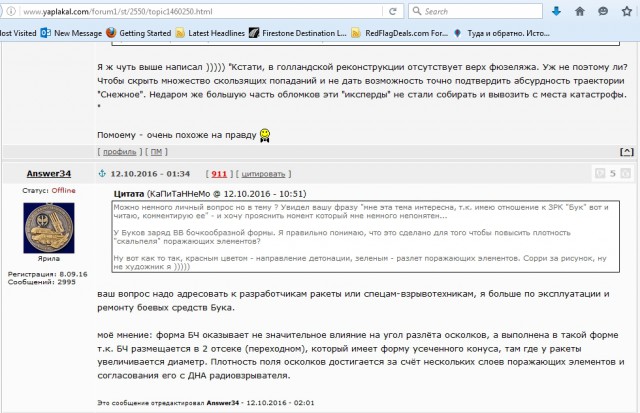Open post number 911 link
The image size is (640, 413).
(219, 174)
